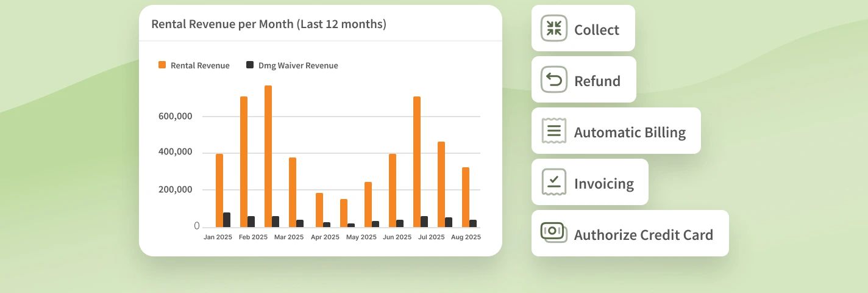Click the Refund arrow icon
This screenshot has height=293, width=868.
pos(554,79)
